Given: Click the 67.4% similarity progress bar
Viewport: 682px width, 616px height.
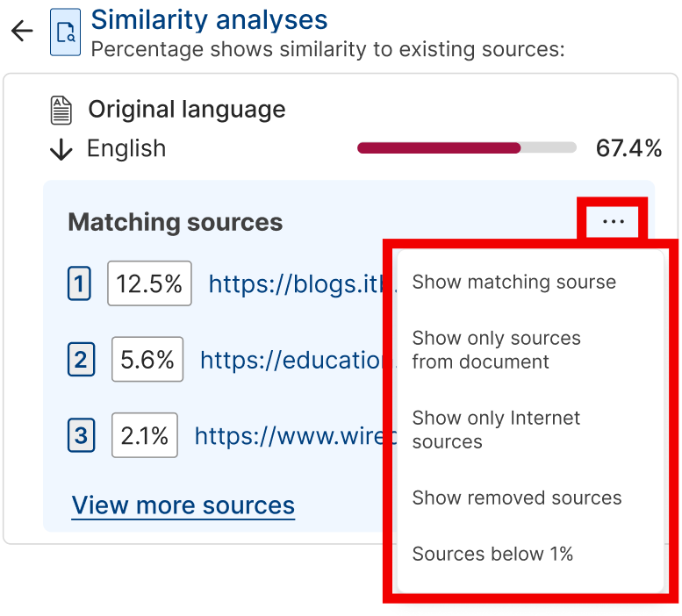Looking at the screenshot, I should coord(467,147).
